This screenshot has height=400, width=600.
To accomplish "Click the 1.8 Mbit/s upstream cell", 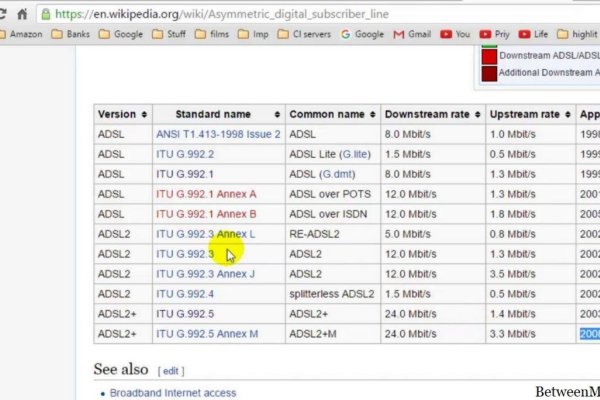I will (x=531, y=214).
